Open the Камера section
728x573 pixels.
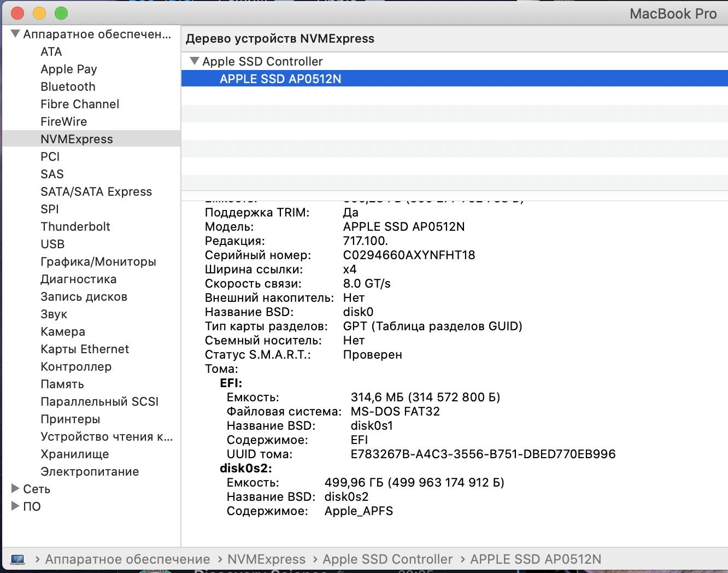(63, 331)
